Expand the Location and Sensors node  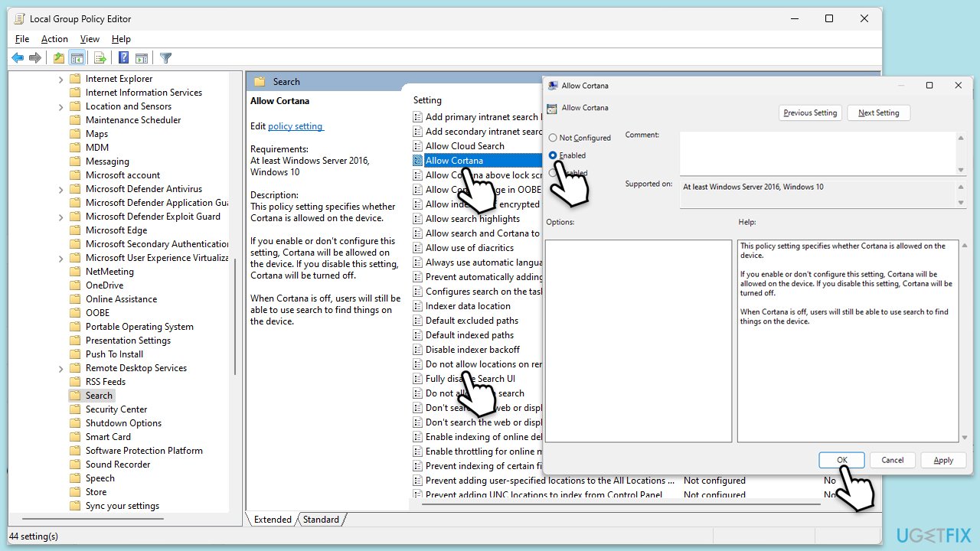click(x=61, y=106)
